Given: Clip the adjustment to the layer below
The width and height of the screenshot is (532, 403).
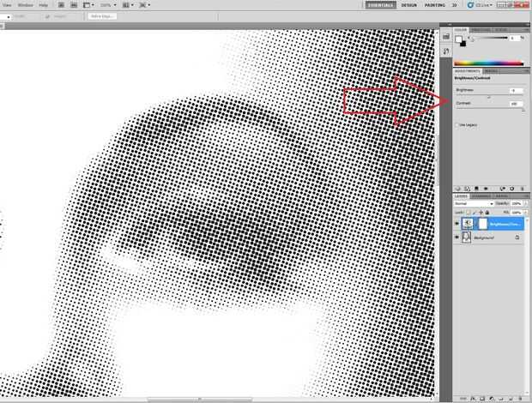Looking at the screenshot, I should click(476, 189).
